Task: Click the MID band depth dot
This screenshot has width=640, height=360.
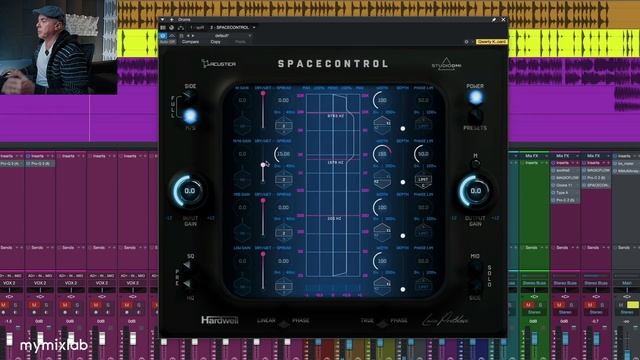Action: 403,236
